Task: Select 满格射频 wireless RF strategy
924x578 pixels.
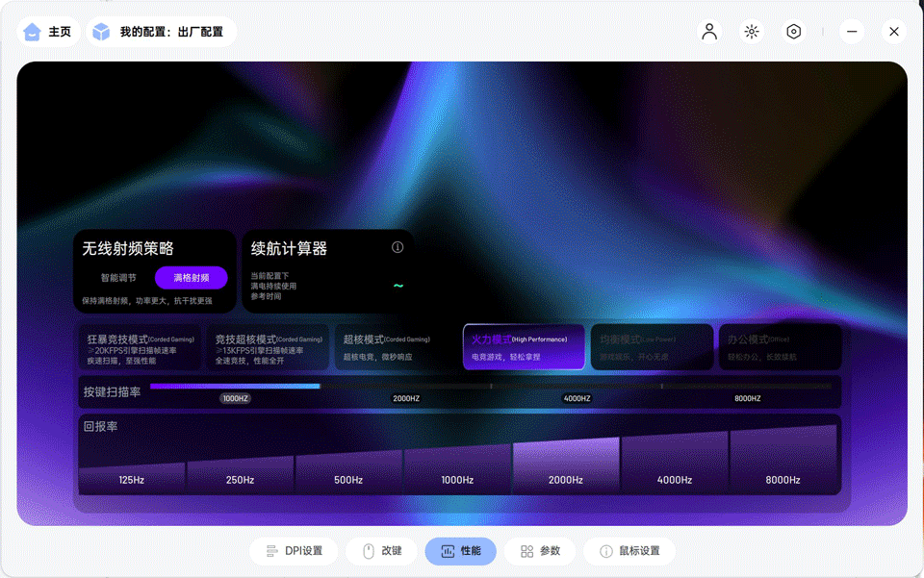Action: [x=191, y=278]
